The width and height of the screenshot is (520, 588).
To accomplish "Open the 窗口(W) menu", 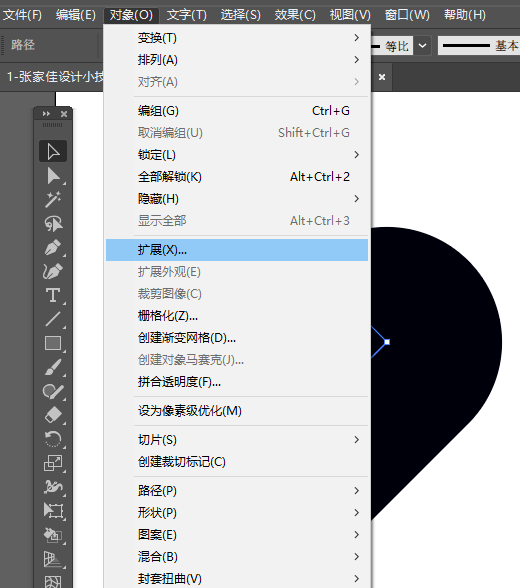I will coord(407,15).
